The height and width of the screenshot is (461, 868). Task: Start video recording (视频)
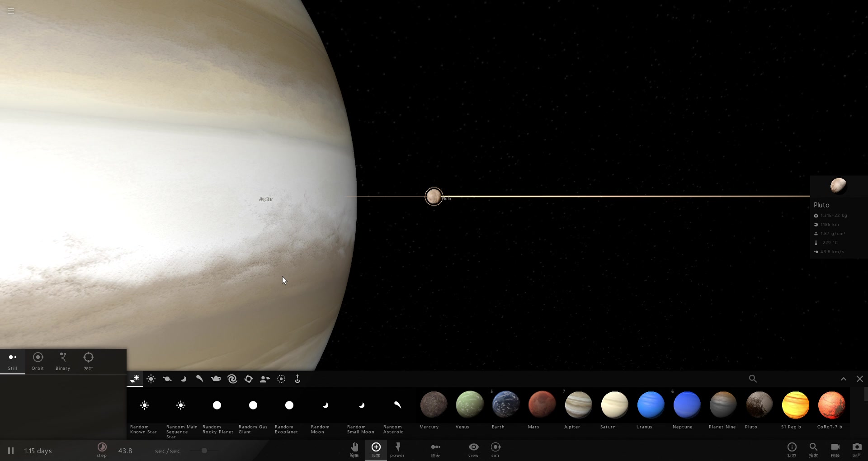point(835,450)
